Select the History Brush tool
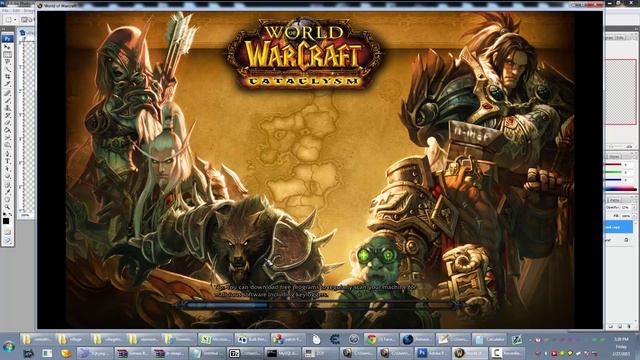 (x=7, y=115)
